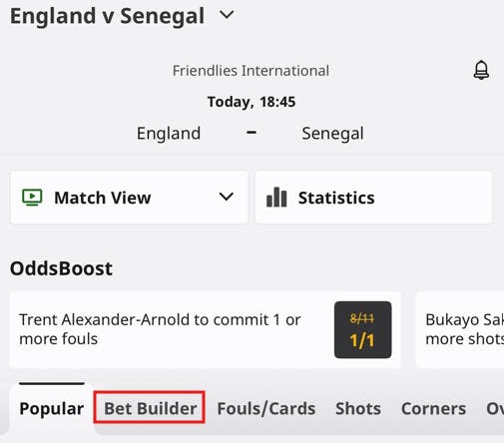Open the Shots tab
504x443 pixels.
click(358, 408)
